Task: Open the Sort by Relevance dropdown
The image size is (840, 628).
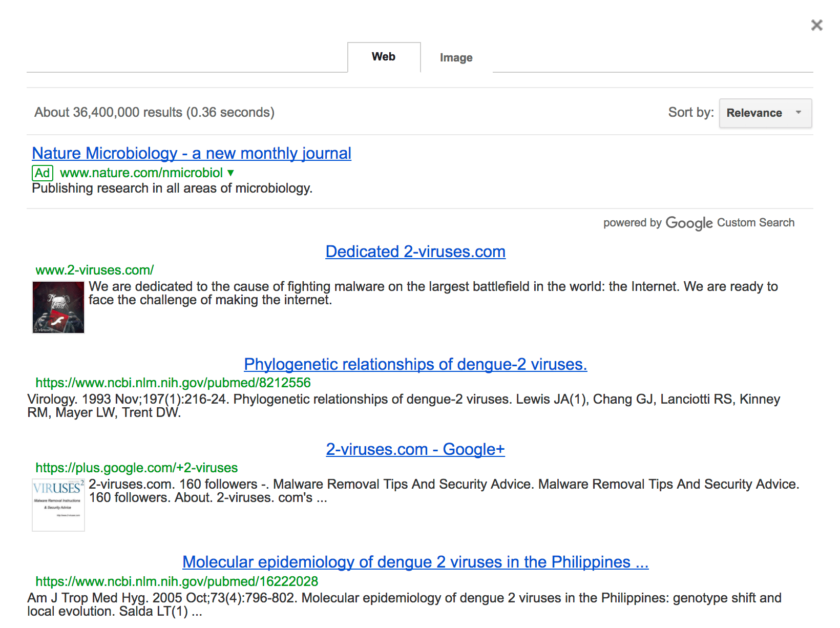Action: (x=765, y=113)
